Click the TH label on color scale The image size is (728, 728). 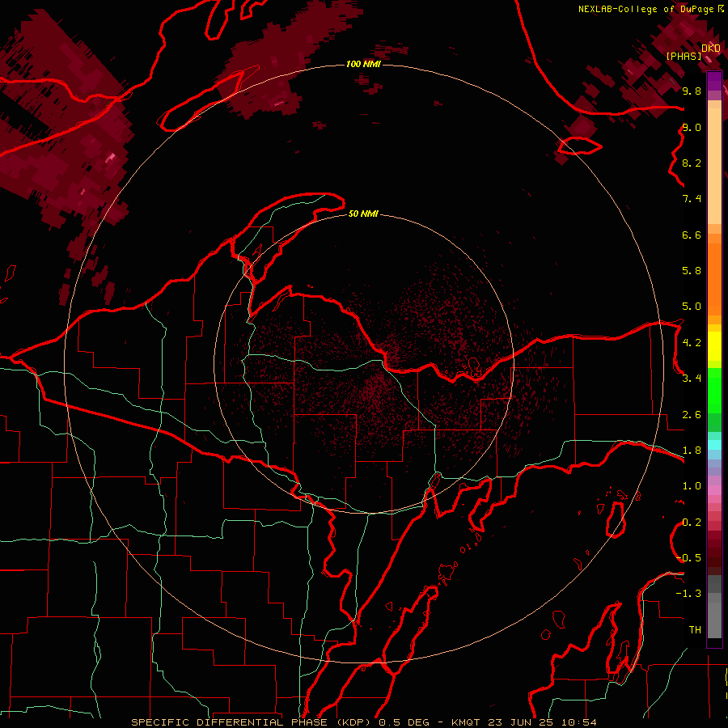click(695, 630)
